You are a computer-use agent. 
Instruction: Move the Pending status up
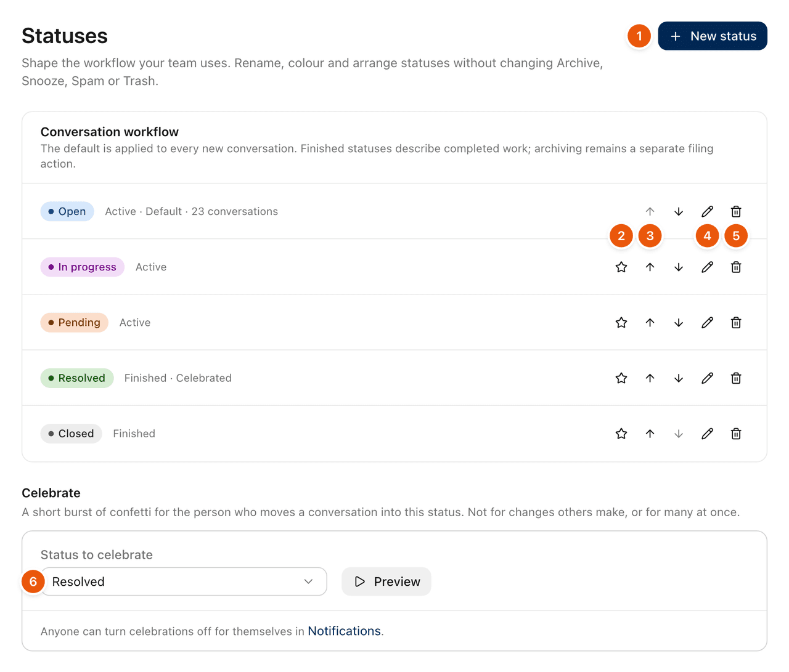(650, 322)
